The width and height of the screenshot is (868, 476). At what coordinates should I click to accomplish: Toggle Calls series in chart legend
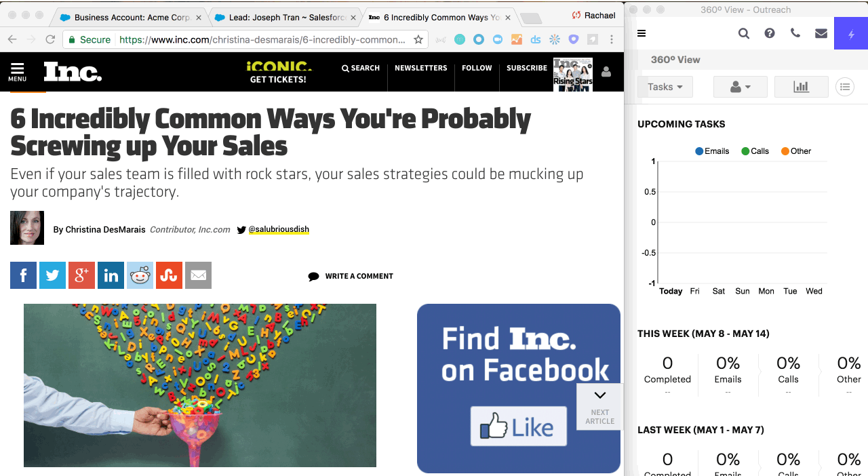click(x=755, y=151)
